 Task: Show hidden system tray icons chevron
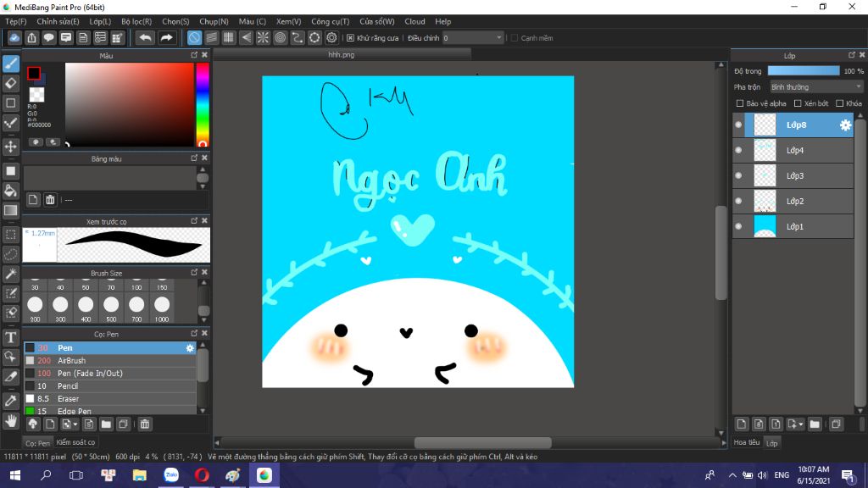(732, 475)
